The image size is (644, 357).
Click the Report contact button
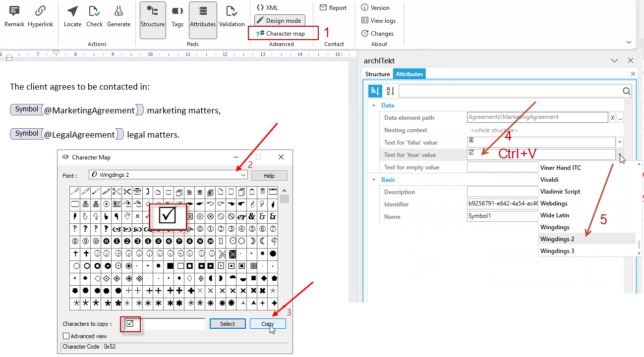[x=333, y=8]
